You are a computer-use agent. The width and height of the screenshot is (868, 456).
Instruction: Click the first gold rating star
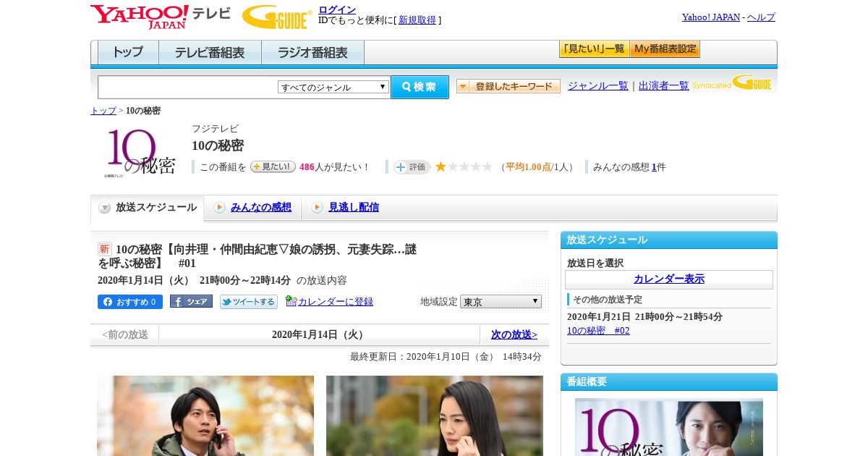[x=441, y=166]
